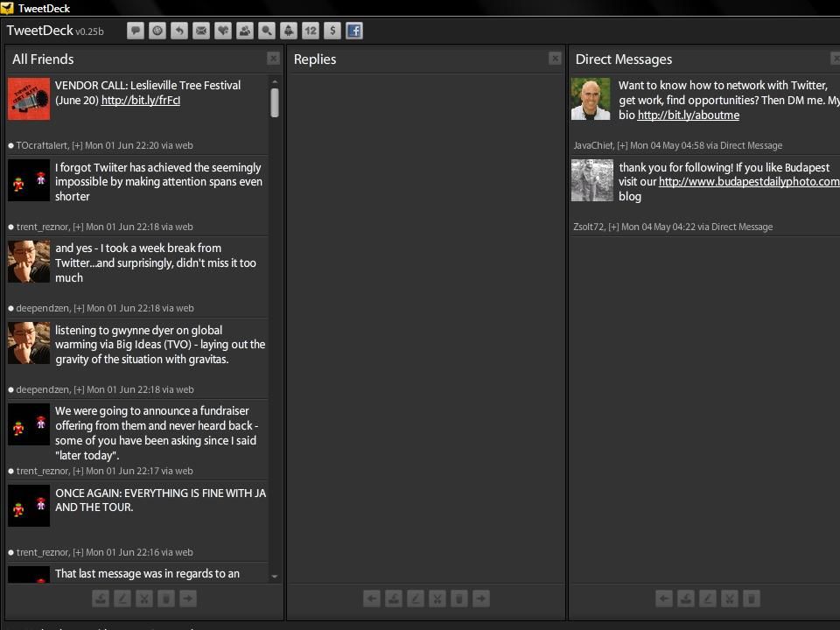The width and height of the screenshot is (840, 630).
Task: Open the bit.ly/aboutme link
Action: pos(689,115)
